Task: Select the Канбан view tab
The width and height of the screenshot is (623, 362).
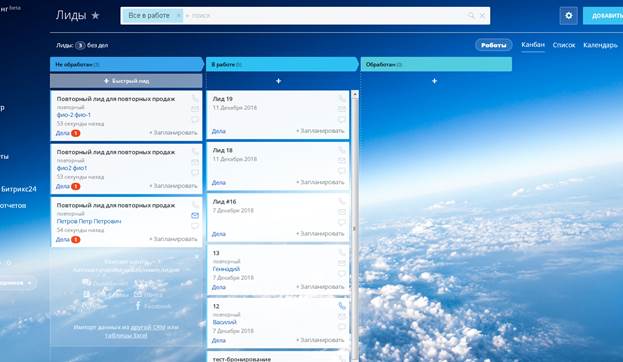Action: point(533,45)
